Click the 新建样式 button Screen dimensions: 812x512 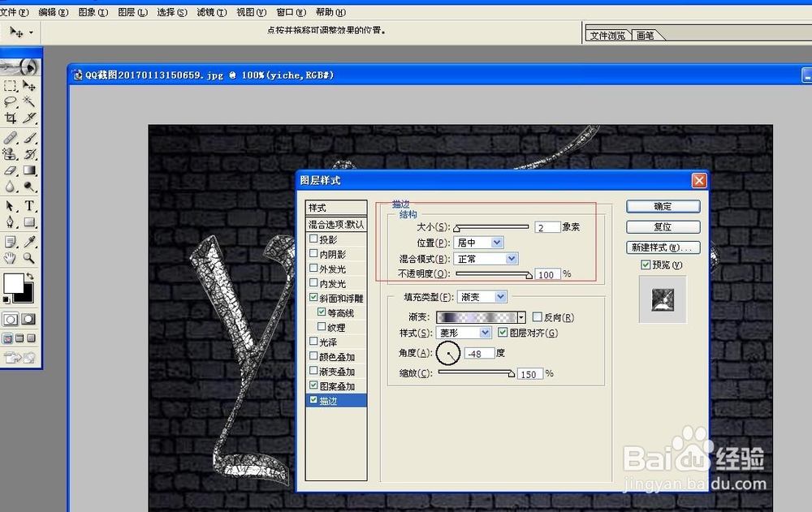coord(663,247)
